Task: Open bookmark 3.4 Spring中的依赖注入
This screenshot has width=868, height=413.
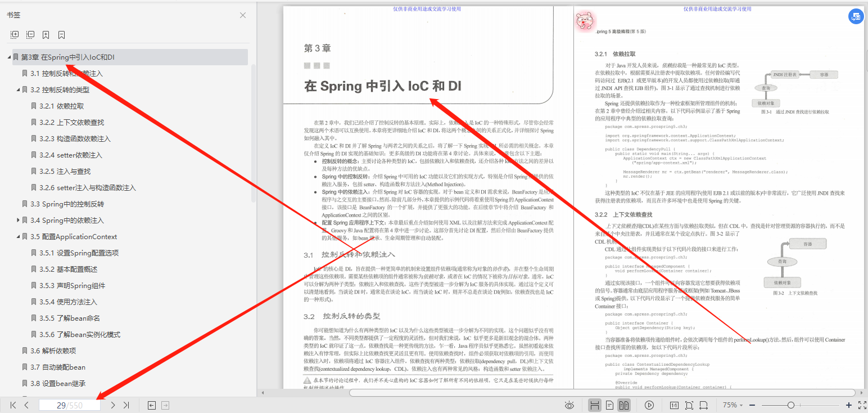Action: (x=67, y=221)
